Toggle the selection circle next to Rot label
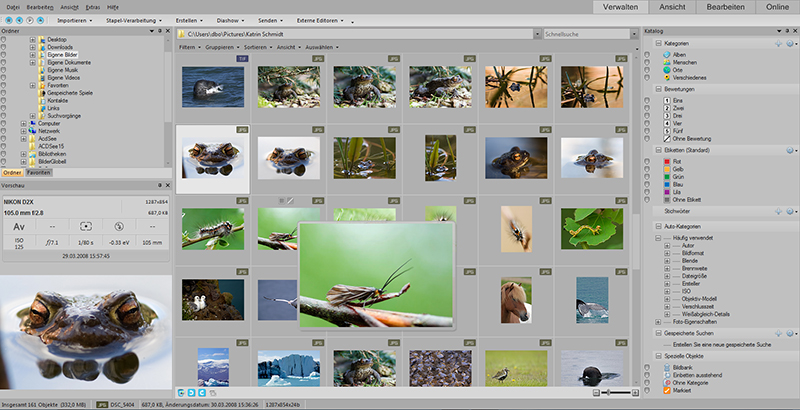The width and height of the screenshot is (800, 410). pos(648,161)
